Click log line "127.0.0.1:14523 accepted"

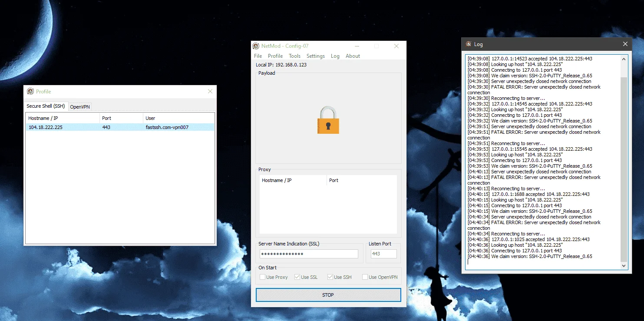[x=530, y=59]
